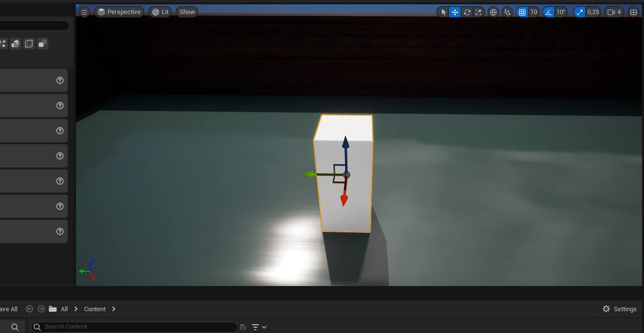The image size is (644, 333).
Task: Click the Visual Effects stars icon
Action: (x=3, y=44)
